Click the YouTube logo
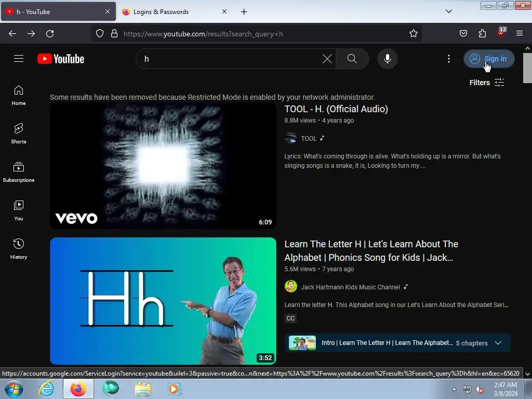 pos(61,59)
